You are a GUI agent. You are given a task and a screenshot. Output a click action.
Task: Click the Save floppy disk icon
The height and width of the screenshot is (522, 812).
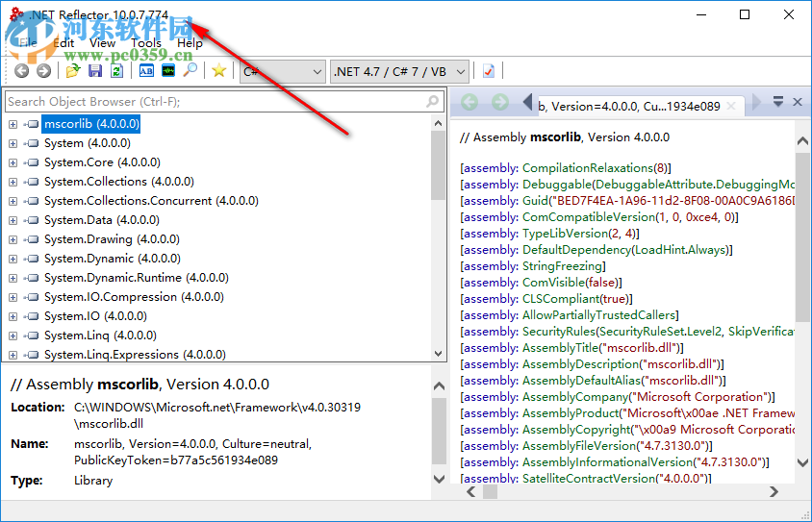coord(95,70)
